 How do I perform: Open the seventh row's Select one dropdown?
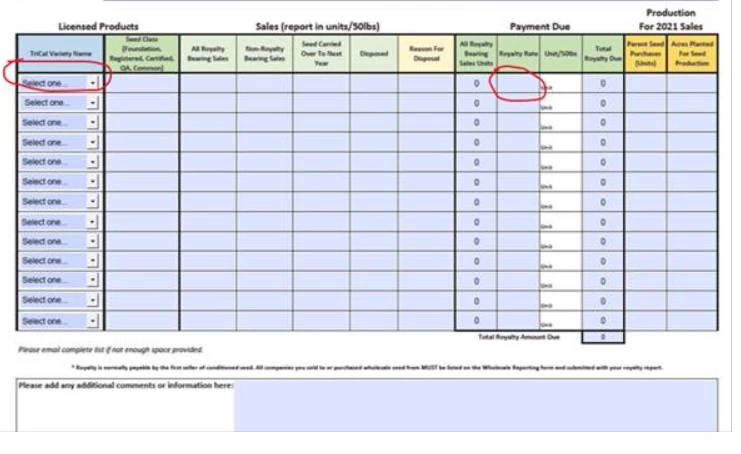click(x=60, y=201)
